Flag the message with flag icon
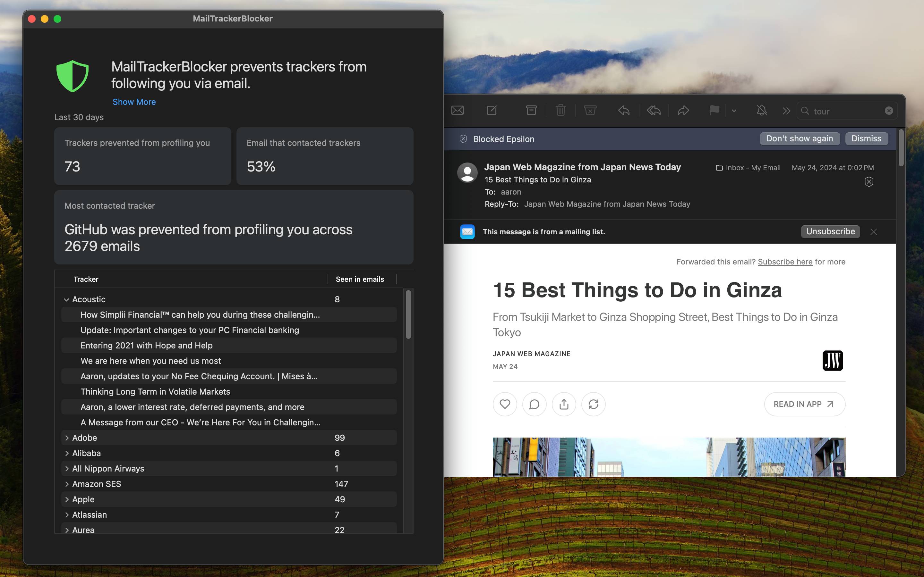Viewport: 924px width, 577px height. click(714, 111)
